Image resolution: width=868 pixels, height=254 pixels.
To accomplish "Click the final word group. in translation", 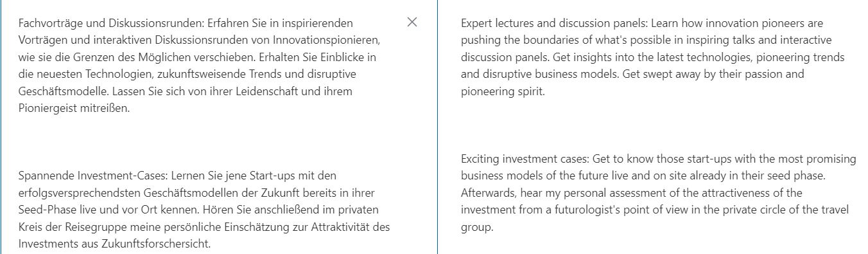I will 477,228.
